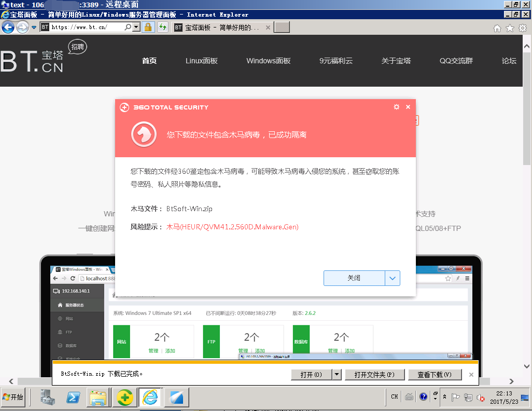
Task: Click 打开(O) in download notification bar
Action: pos(312,375)
